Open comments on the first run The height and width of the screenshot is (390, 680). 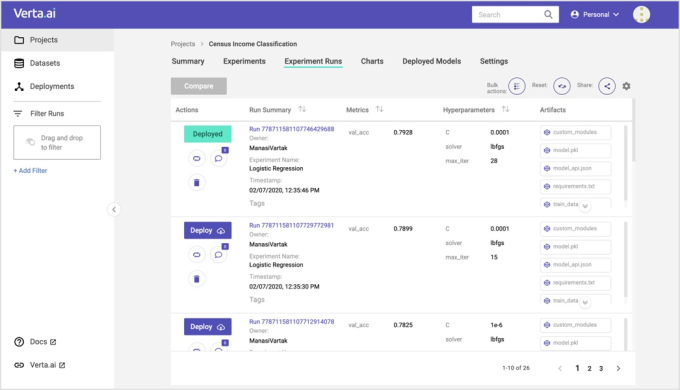click(219, 158)
